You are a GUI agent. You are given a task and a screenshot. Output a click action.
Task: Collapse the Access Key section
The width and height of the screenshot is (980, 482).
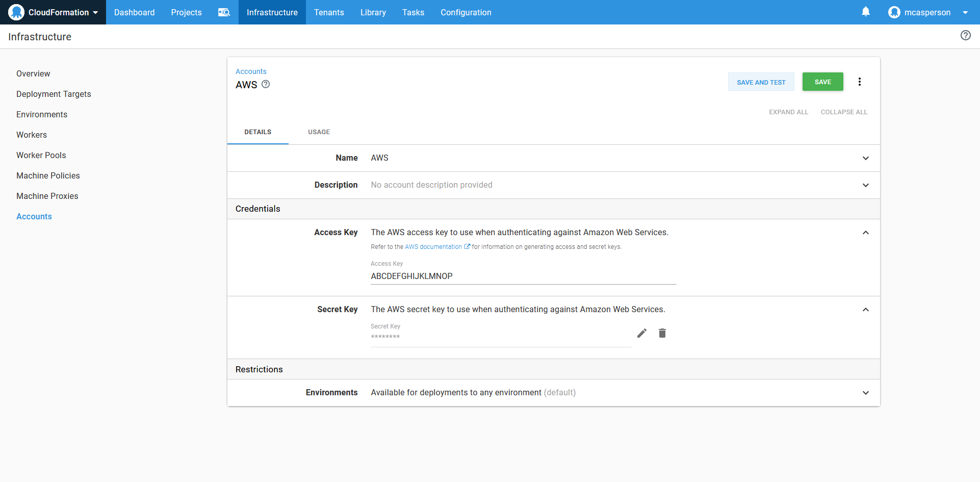click(x=865, y=233)
